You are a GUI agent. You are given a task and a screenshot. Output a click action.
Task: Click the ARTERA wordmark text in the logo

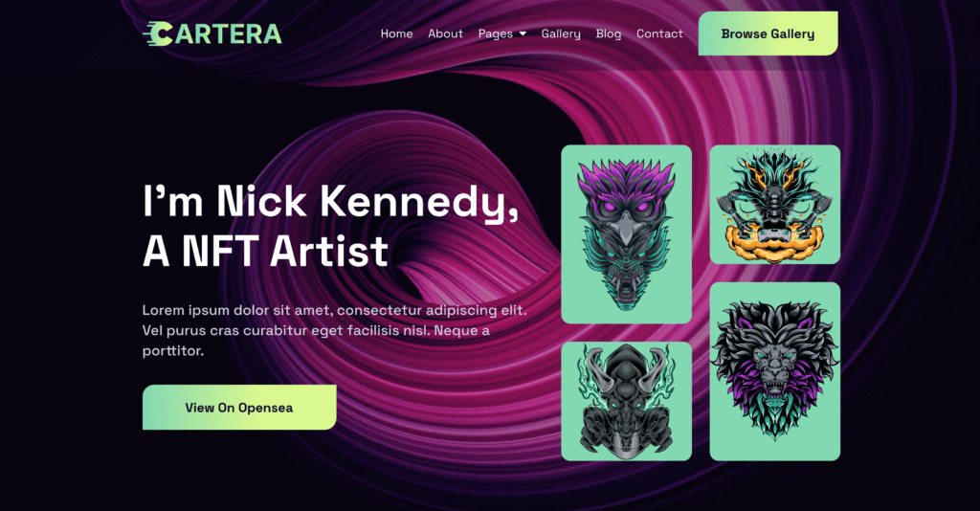[x=228, y=34]
